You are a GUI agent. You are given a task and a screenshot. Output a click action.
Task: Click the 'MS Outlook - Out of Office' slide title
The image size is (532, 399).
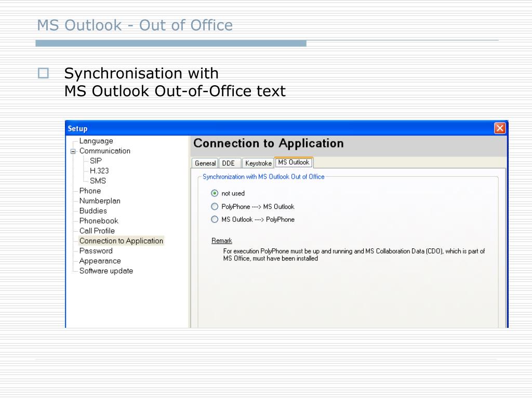pos(135,25)
